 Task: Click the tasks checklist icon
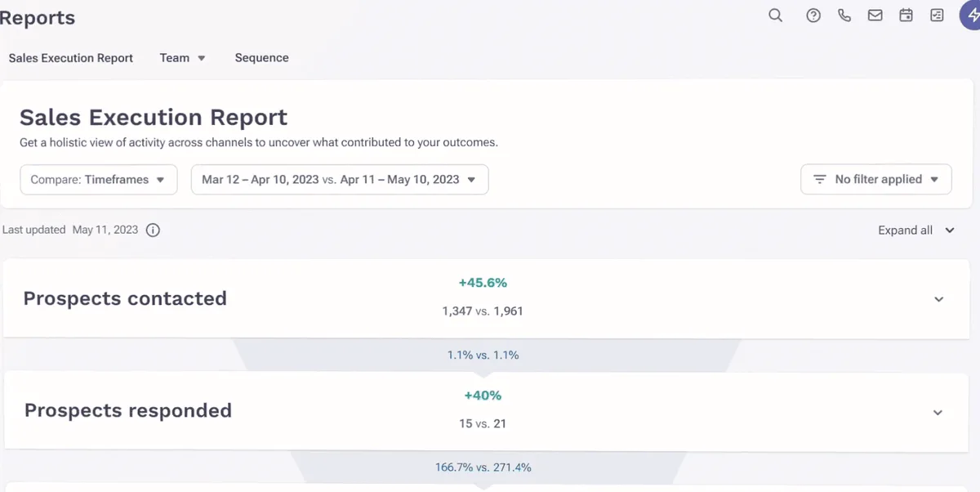click(936, 15)
